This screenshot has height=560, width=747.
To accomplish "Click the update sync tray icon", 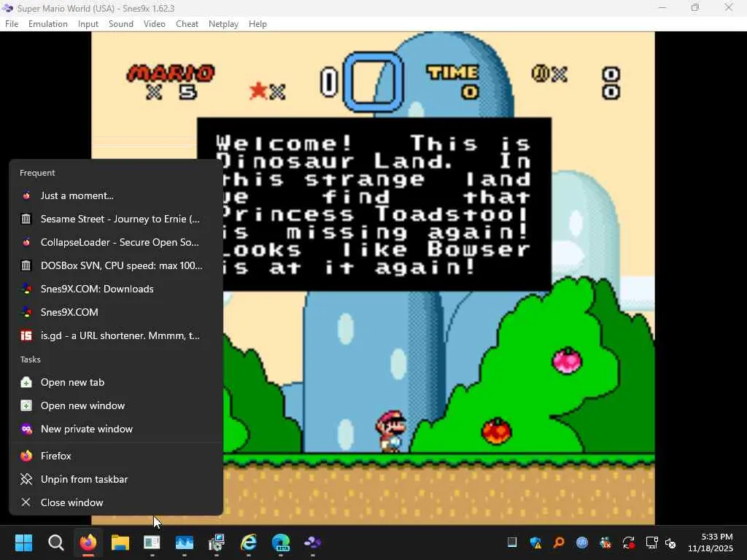I will (628, 542).
